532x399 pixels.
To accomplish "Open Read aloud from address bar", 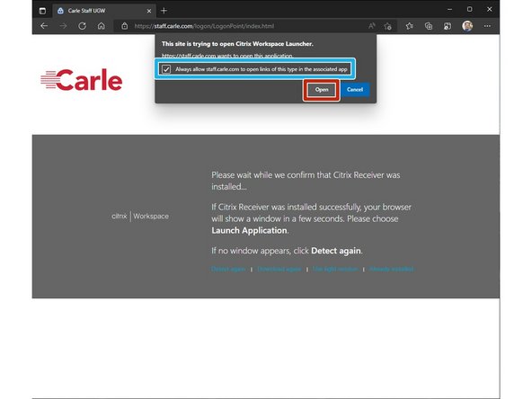I will (x=372, y=26).
